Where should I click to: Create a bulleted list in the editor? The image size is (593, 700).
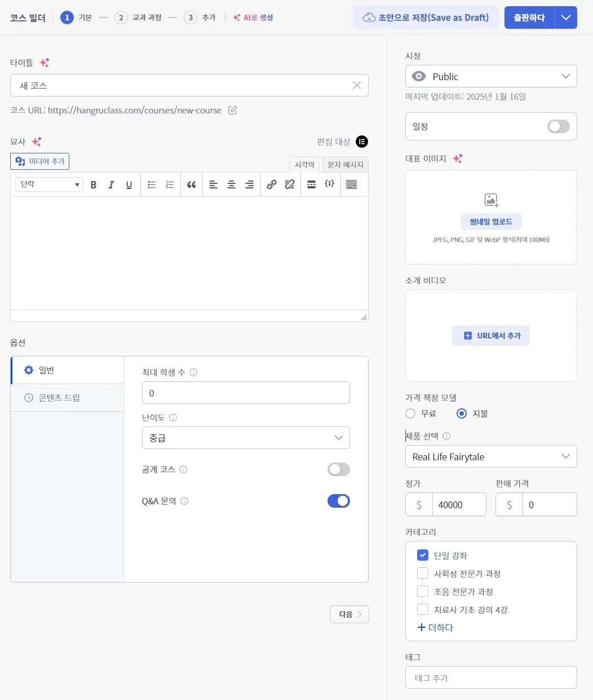[x=152, y=184]
